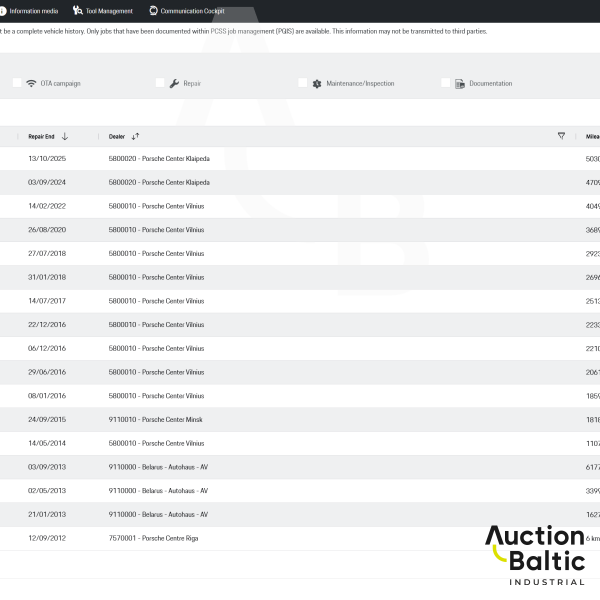
Task: Select the 29/06/2016 repair date
Action: (x=47, y=372)
